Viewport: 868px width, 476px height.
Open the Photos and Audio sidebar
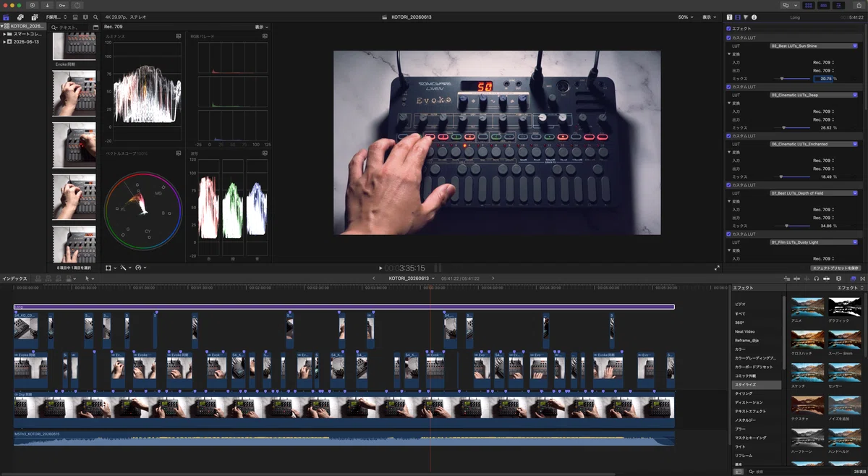pyautogui.click(x=20, y=17)
